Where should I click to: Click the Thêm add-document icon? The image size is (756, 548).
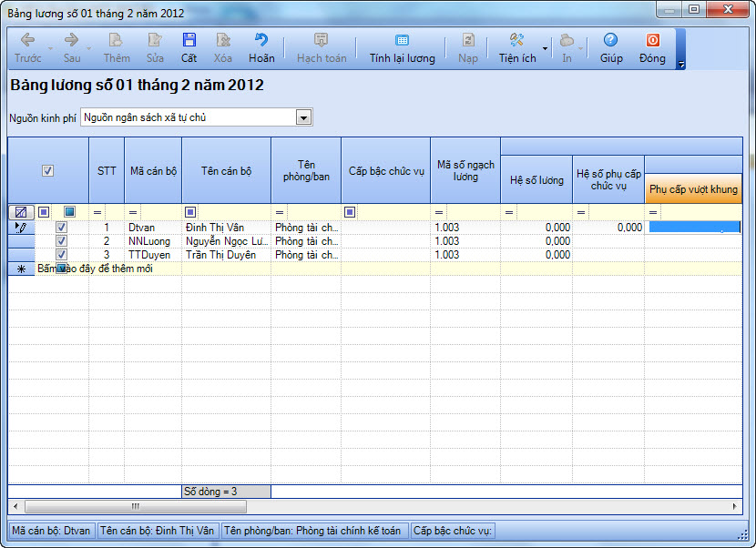pyautogui.click(x=117, y=40)
